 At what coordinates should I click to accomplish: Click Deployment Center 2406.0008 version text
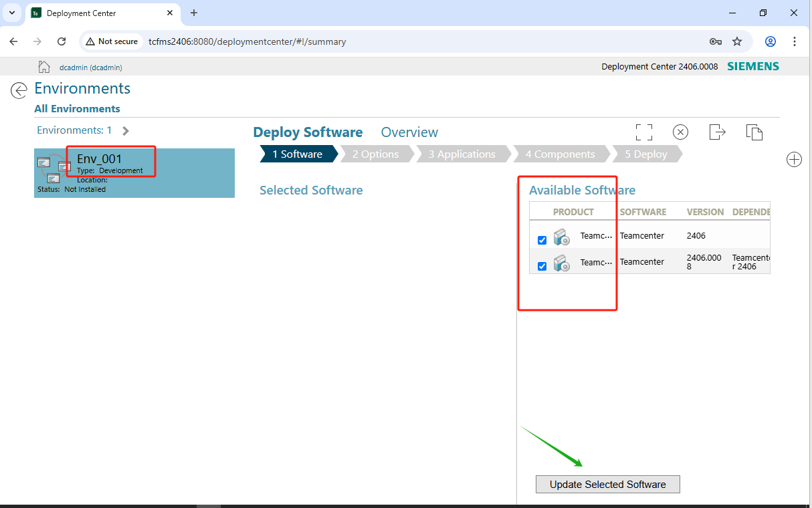tap(659, 67)
